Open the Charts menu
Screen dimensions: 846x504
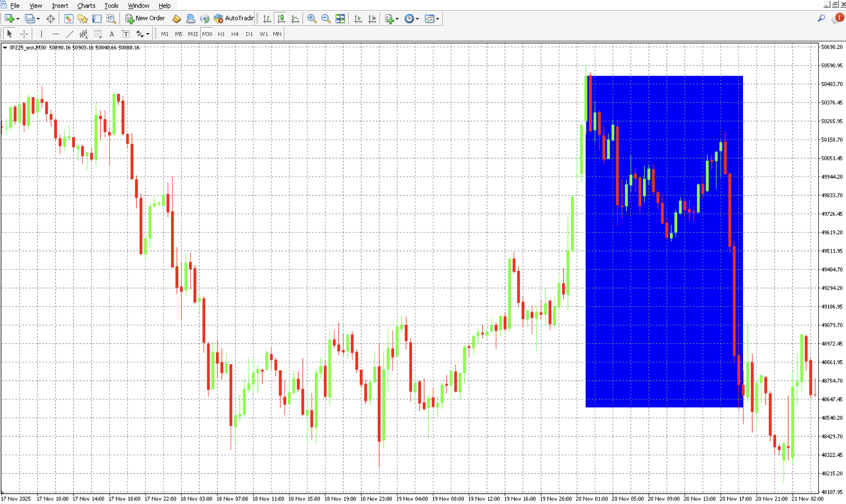(86, 6)
